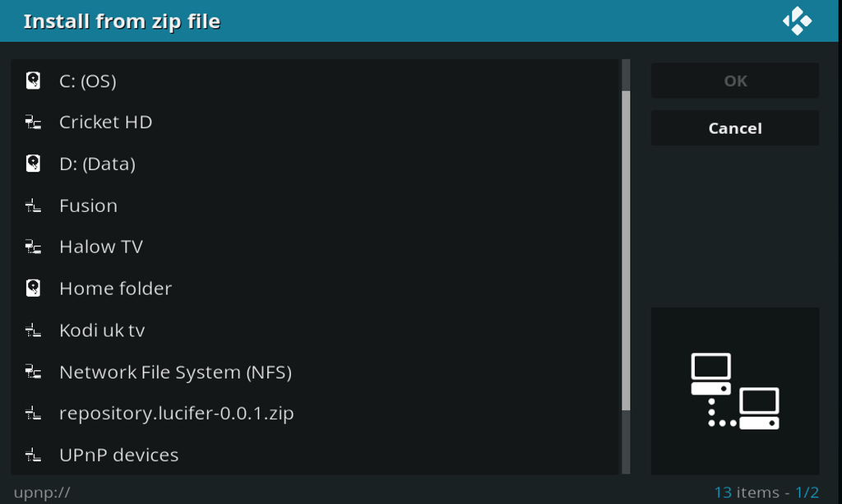Click the network share icon beside Cricket HD

33,123
